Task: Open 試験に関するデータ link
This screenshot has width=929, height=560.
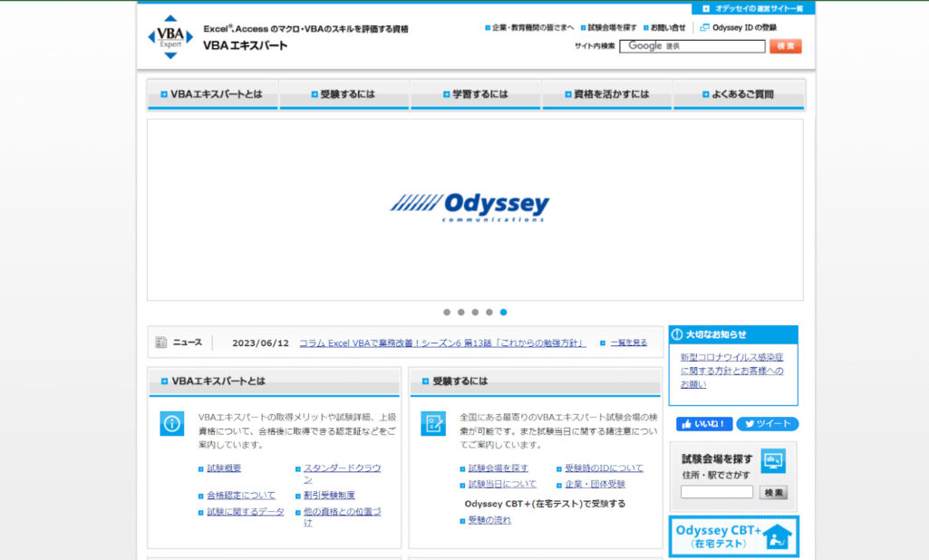Action: click(x=246, y=512)
